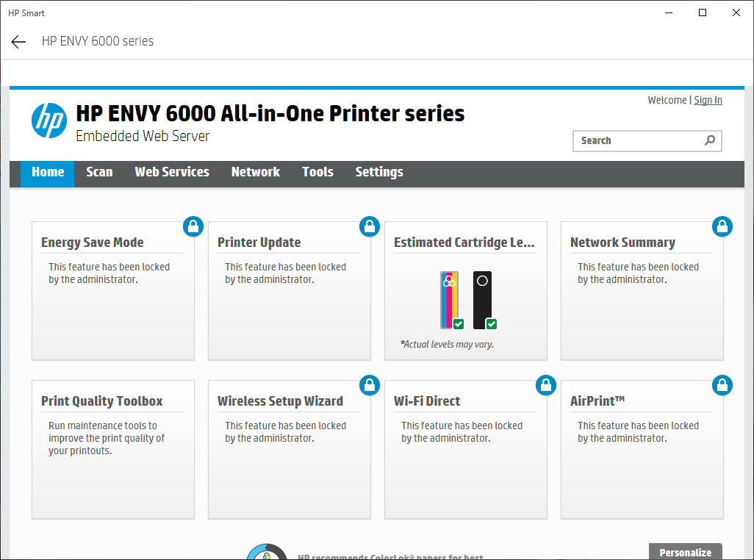Open the Energy Save Mode heading
Viewport: 754px width, 560px height.
coord(93,243)
